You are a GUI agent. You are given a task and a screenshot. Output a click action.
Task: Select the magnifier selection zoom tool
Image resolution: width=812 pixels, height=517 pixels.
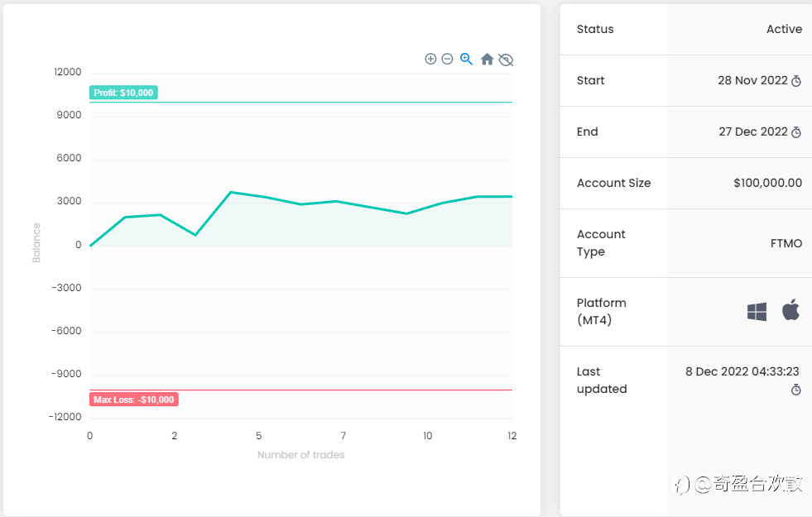click(x=466, y=59)
